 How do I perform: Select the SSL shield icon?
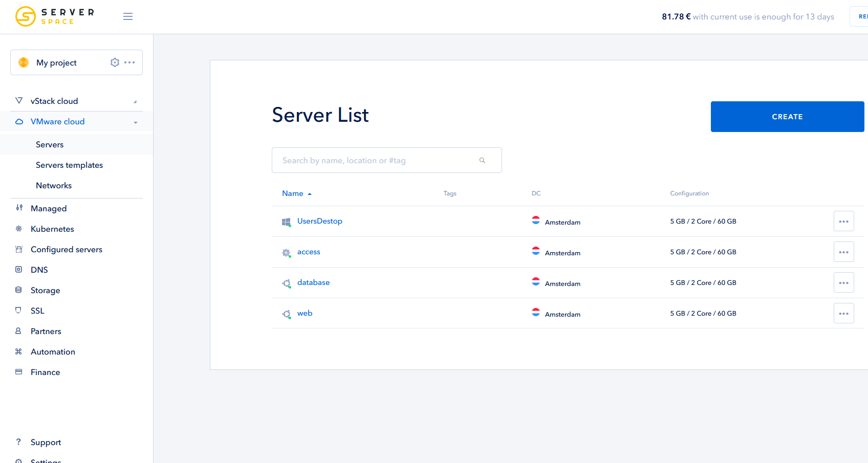(x=18, y=311)
